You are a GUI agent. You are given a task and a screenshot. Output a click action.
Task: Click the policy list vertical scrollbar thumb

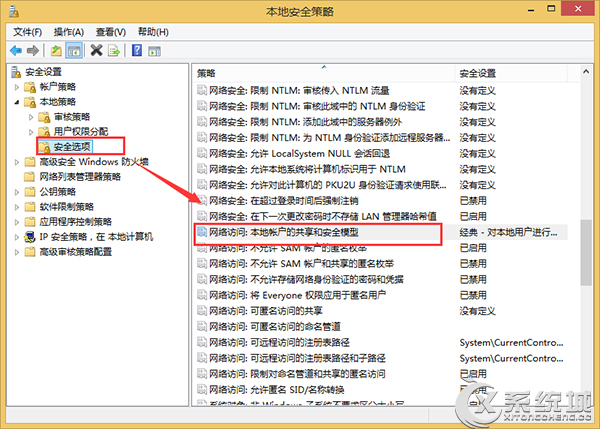(585, 253)
